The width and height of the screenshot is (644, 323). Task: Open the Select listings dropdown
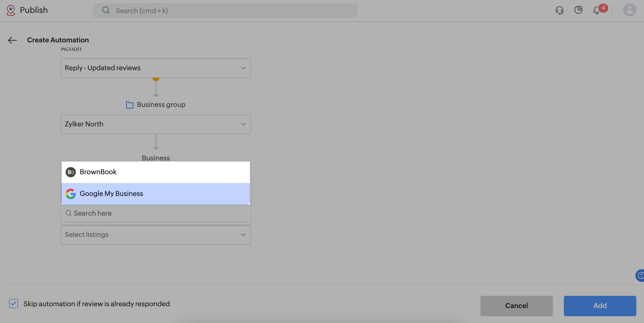click(x=156, y=235)
